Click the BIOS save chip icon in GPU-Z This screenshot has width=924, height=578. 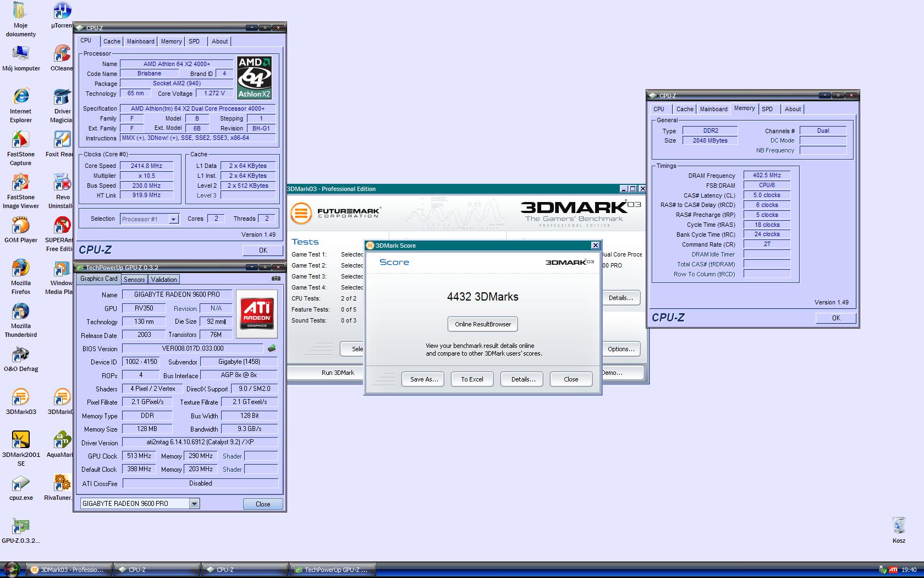point(271,348)
